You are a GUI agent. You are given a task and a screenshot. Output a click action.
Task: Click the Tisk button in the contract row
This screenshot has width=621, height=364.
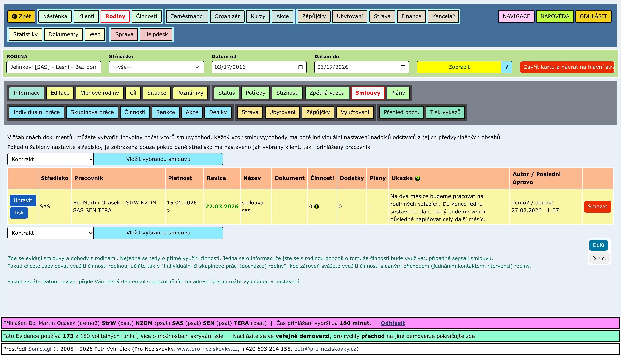[x=18, y=213]
